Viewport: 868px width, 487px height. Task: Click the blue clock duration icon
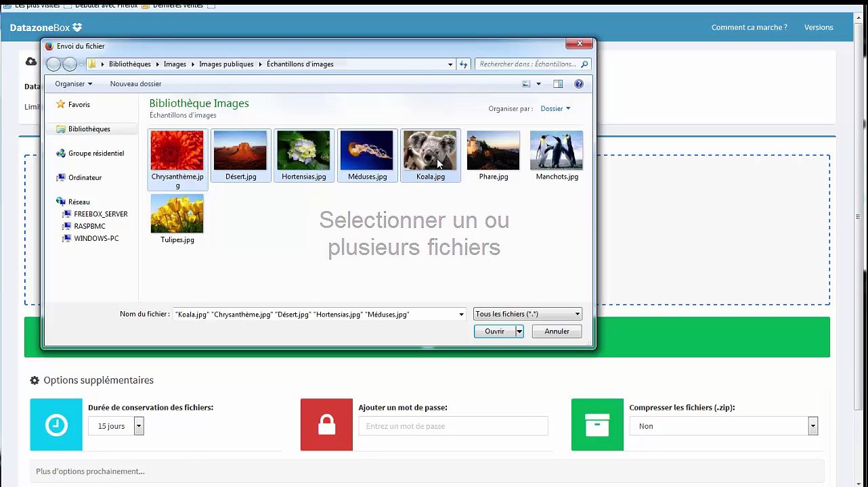56,425
